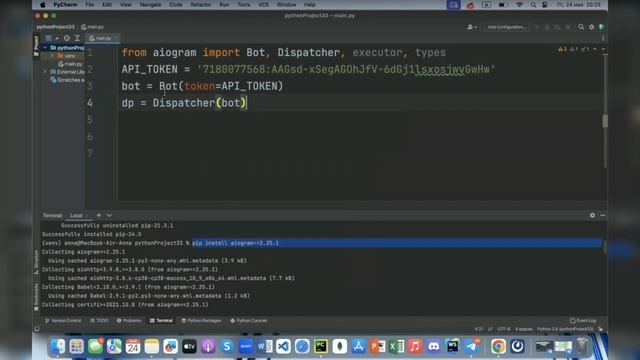Expand External Libraries in project tree
640x360 pixels.
point(45,72)
